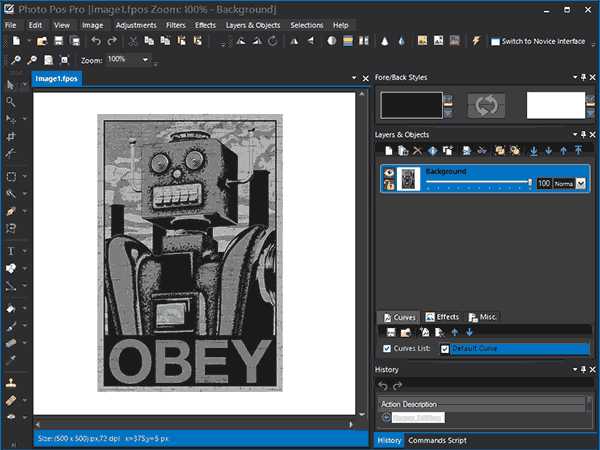Open the layer blend mode Normal dropdown
Image resolution: width=600 pixels, height=450 pixels.
(x=581, y=184)
